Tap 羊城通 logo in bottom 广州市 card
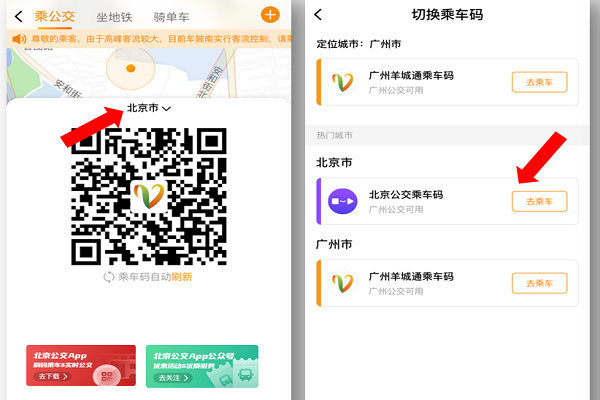This screenshot has height=400, width=600. [342, 282]
